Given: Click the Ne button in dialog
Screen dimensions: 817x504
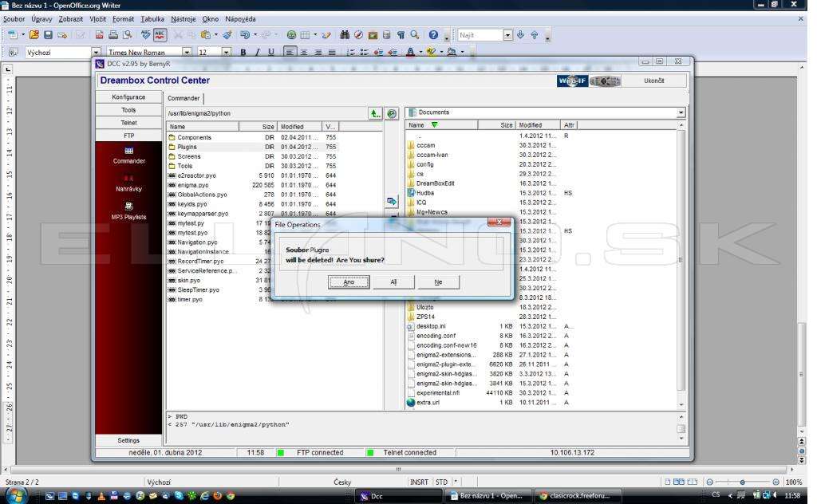Looking at the screenshot, I should click(x=438, y=282).
